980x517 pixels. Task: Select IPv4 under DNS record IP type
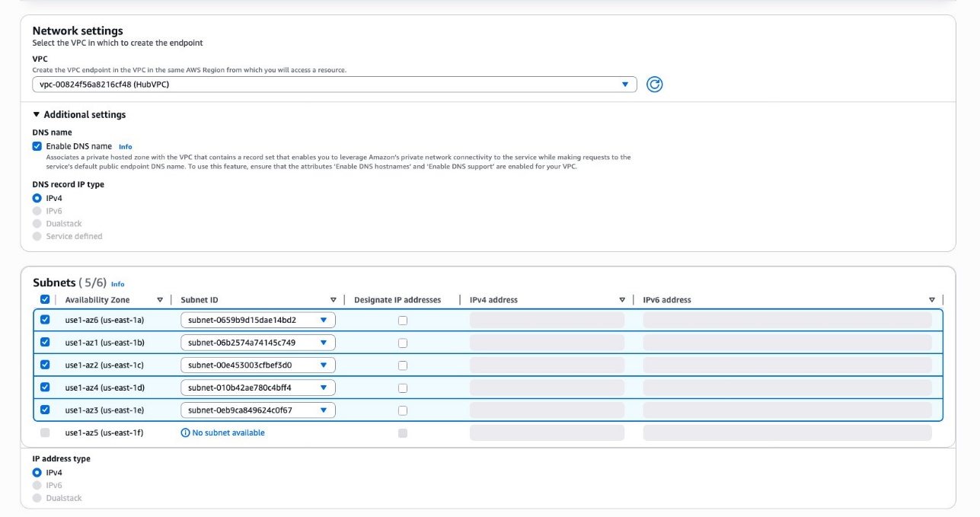37,198
